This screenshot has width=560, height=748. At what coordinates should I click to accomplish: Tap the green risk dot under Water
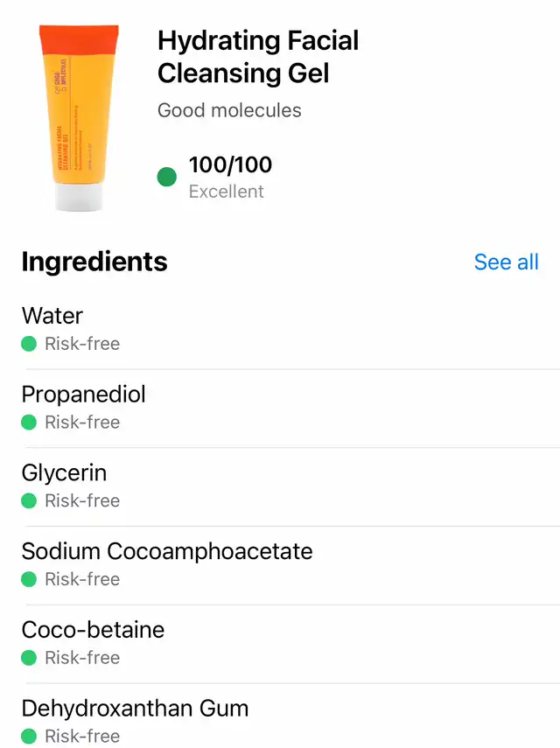click(29, 344)
